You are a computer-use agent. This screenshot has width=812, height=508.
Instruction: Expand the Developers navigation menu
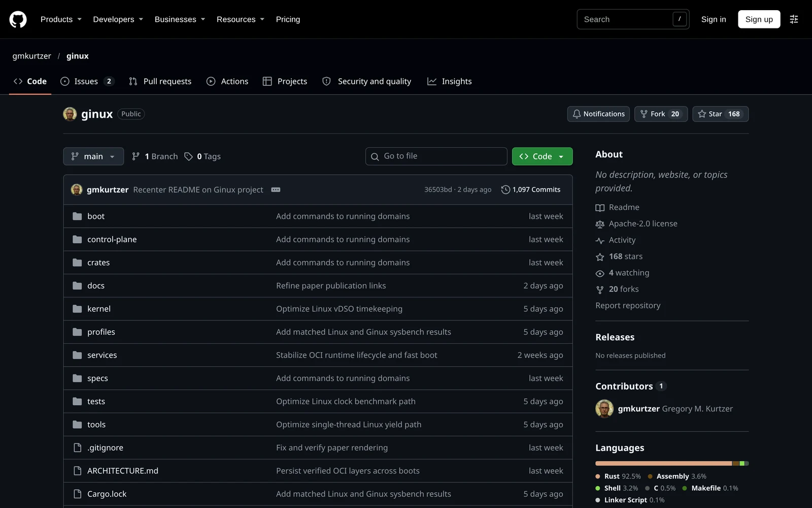click(x=118, y=19)
